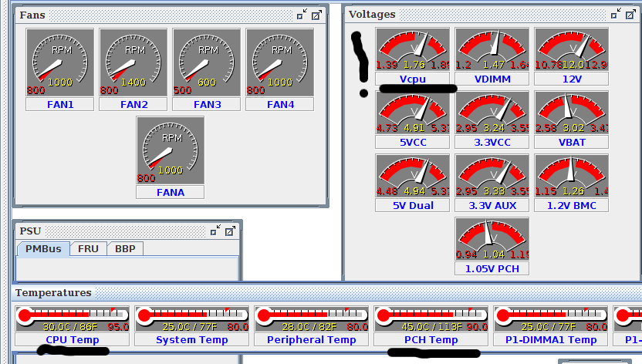Viewport: 642px width, 364px height.
Task: Click the System Temp thermometer bar
Action: point(192,318)
